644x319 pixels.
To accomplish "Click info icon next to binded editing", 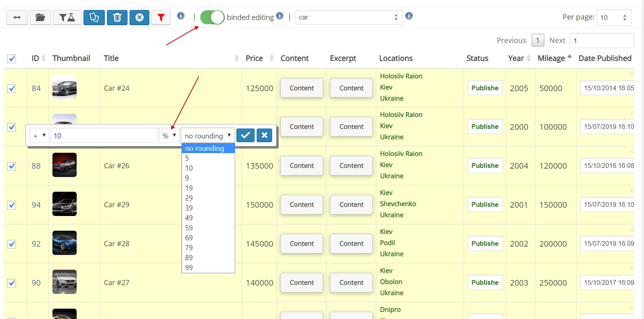I will [x=280, y=16].
